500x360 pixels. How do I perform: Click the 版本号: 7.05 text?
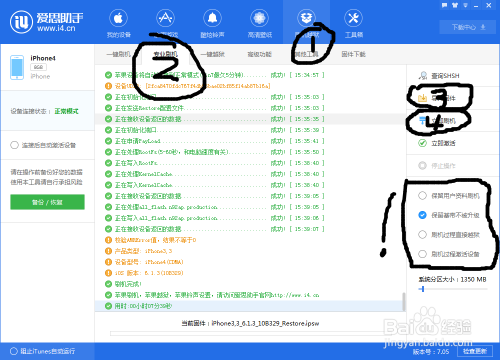pos(431,351)
